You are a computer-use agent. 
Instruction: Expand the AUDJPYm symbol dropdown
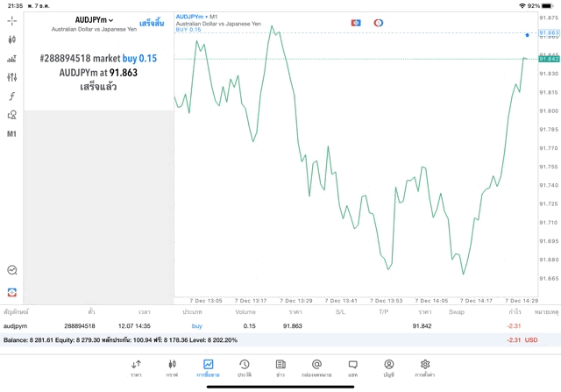[x=94, y=20]
